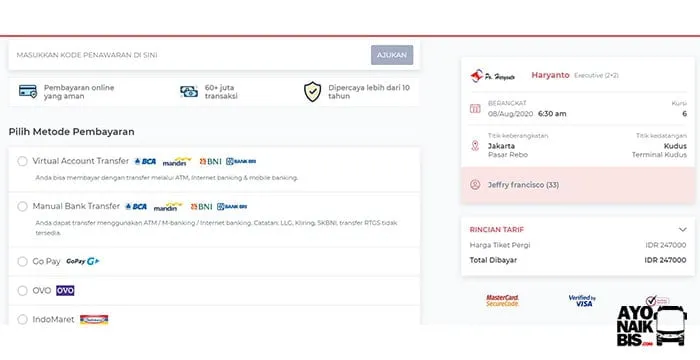
Task: Click the Manual Bank Transfer label
Action: [x=76, y=206]
